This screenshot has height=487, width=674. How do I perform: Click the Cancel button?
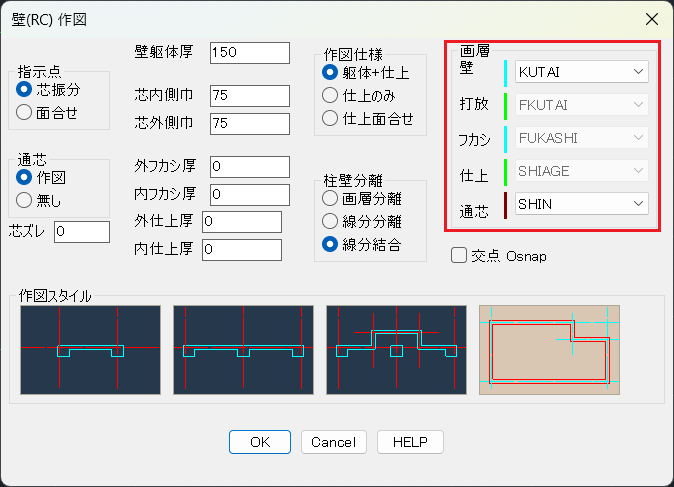(x=334, y=442)
